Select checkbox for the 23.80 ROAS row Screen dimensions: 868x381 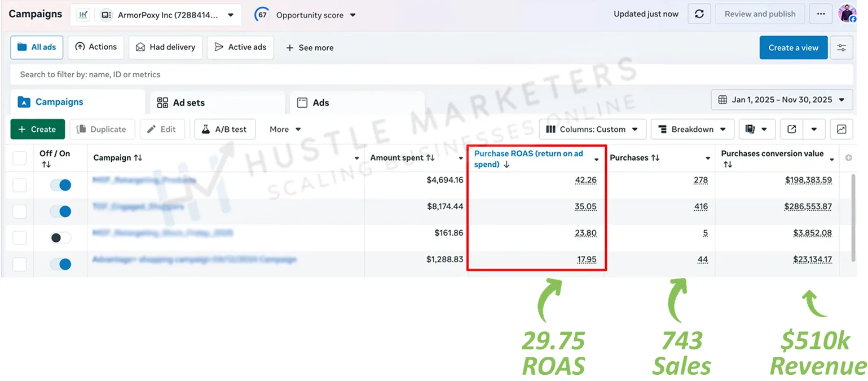coord(20,238)
